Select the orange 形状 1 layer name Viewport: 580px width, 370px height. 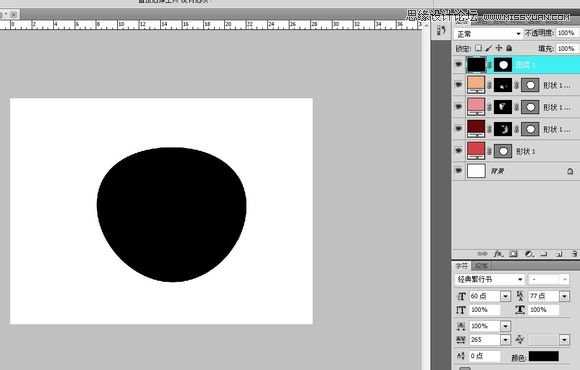pos(557,85)
